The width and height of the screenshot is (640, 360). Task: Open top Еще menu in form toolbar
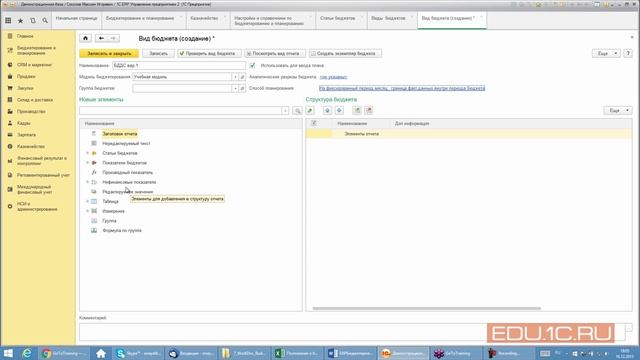(x=606, y=53)
